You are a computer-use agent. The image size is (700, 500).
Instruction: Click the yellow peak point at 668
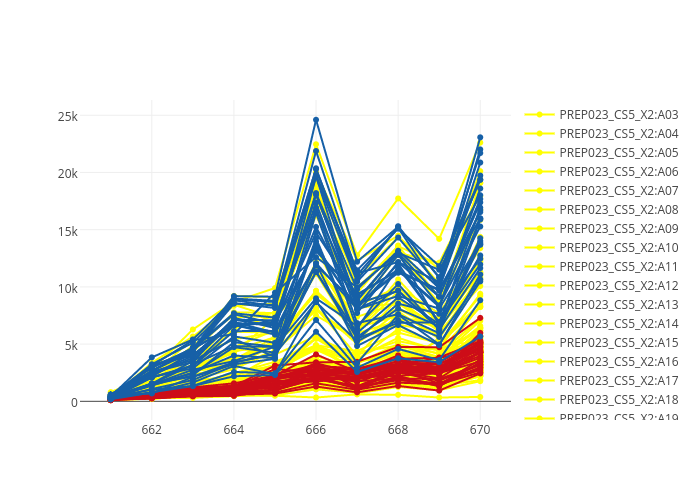click(398, 198)
